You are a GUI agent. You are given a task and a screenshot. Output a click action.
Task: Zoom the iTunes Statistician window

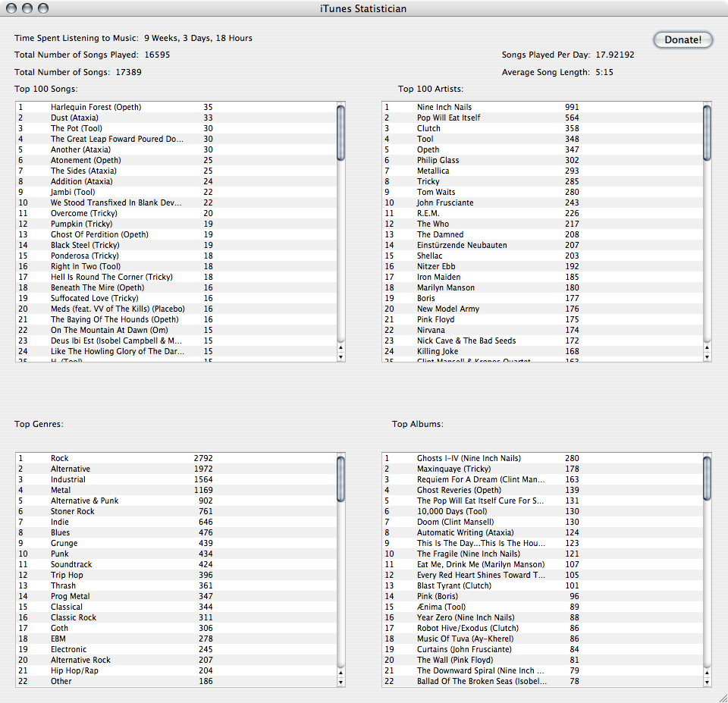click(x=43, y=8)
